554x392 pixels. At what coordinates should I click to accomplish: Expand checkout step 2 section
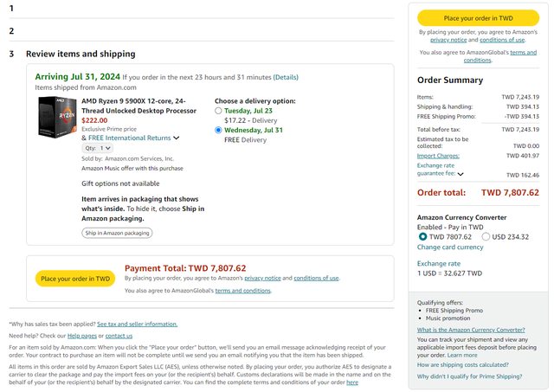point(12,31)
